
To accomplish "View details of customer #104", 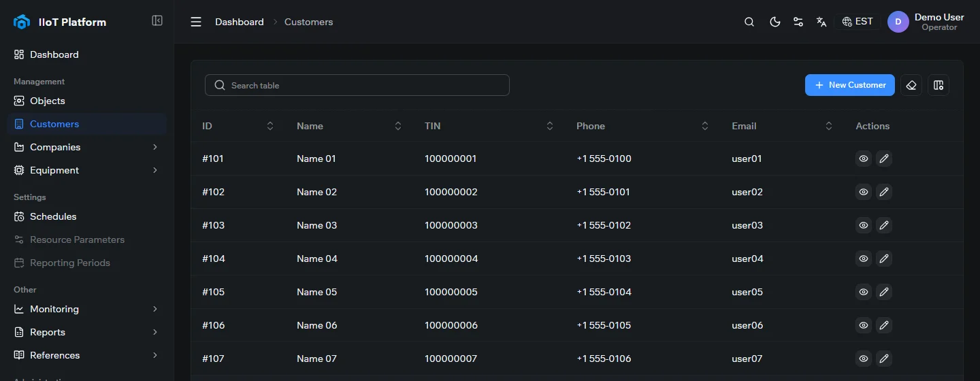I will coord(864,259).
